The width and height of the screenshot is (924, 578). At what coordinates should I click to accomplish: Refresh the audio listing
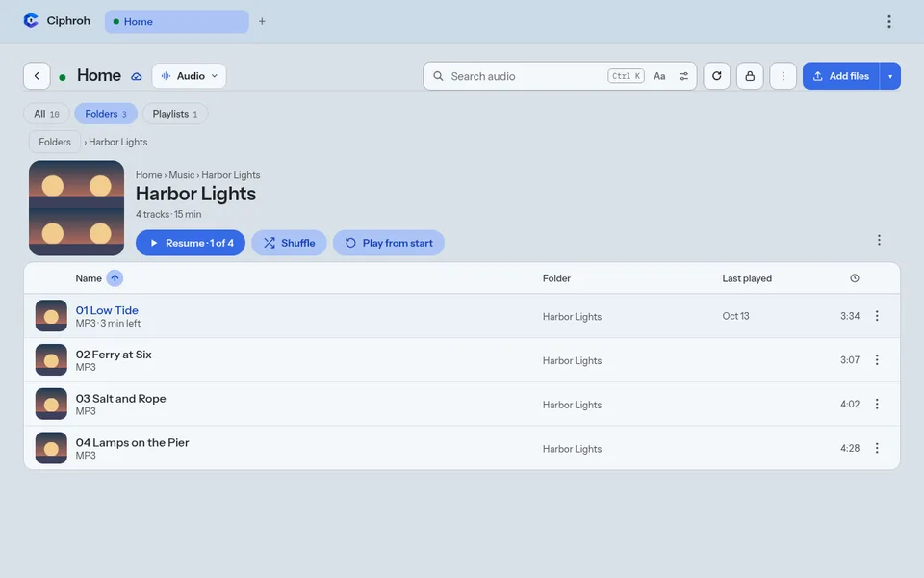coord(716,76)
